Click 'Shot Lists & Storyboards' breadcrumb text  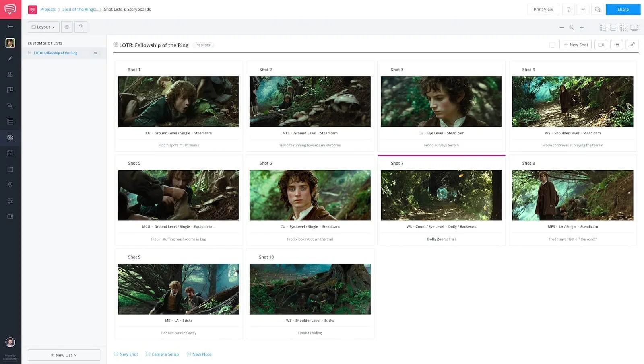tap(127, 9)
